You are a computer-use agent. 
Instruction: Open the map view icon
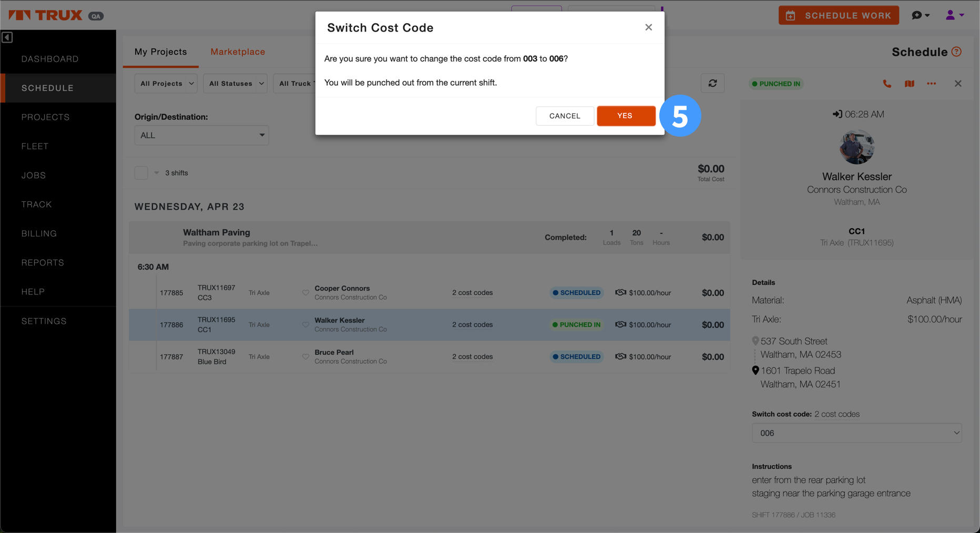909,84
